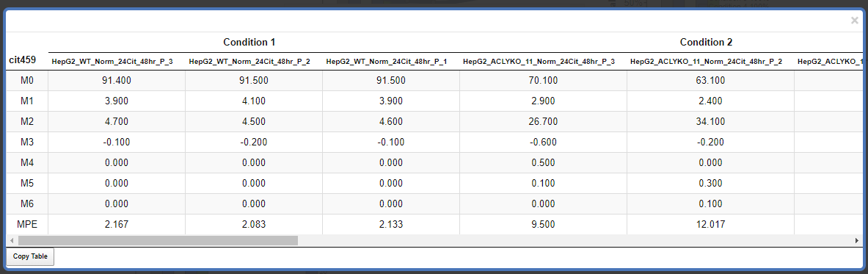
Task: Select column header HepG2_ACLYKO_11_Norm_24Cit_48hr_P_2
Action: (707, 62)
